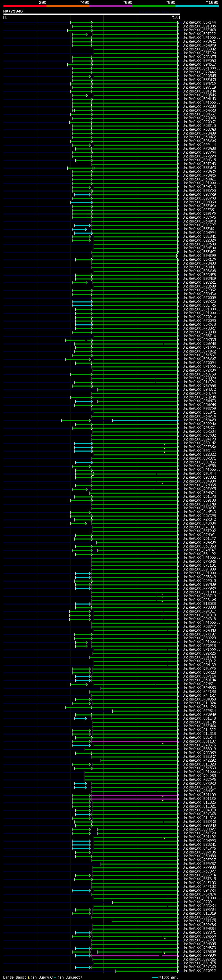Open hit UniRef100_A7QAX1
Image resolution: width=222 pixels, height=980 pixels.
pos(199,41)
